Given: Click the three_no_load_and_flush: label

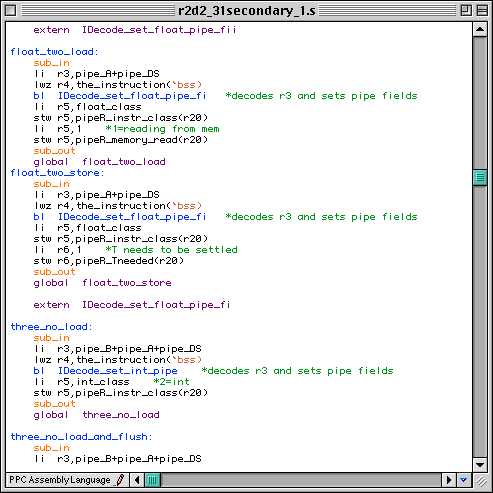Looking at the screenshot, I should (x=81, y=437).
